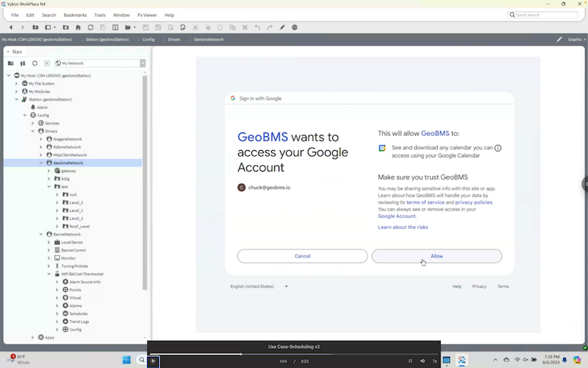
Task: Click the Redo toolbar icon
Action: 270,27
